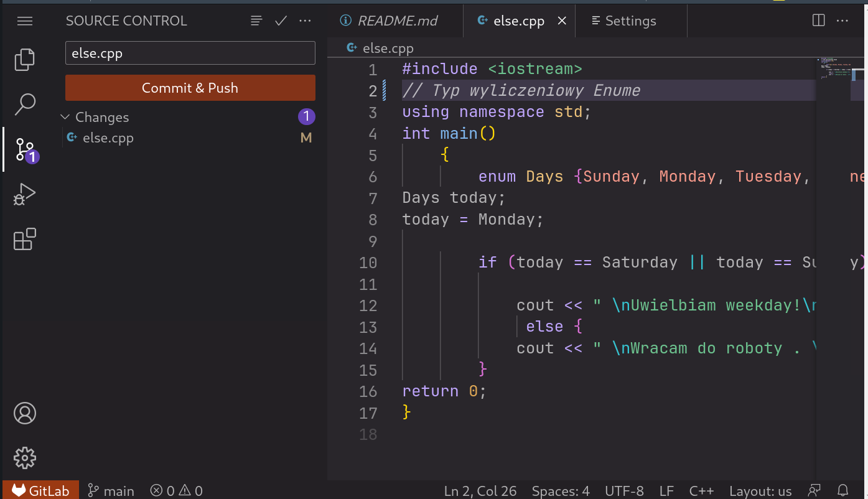The image size is (868, 499).
Task: Open the Source Control view icon
Action: pyautogui.click(x=25, y=150)
